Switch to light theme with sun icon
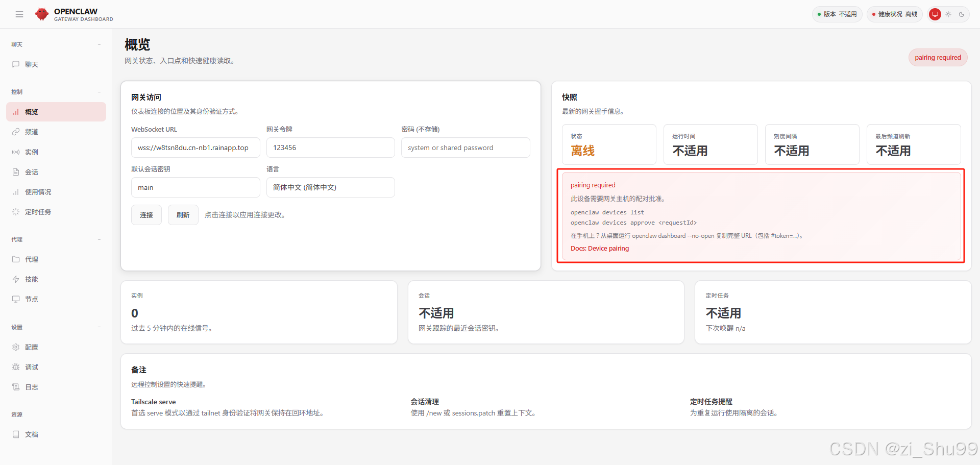This screenshot has width=980, height=465. point(948,14)
